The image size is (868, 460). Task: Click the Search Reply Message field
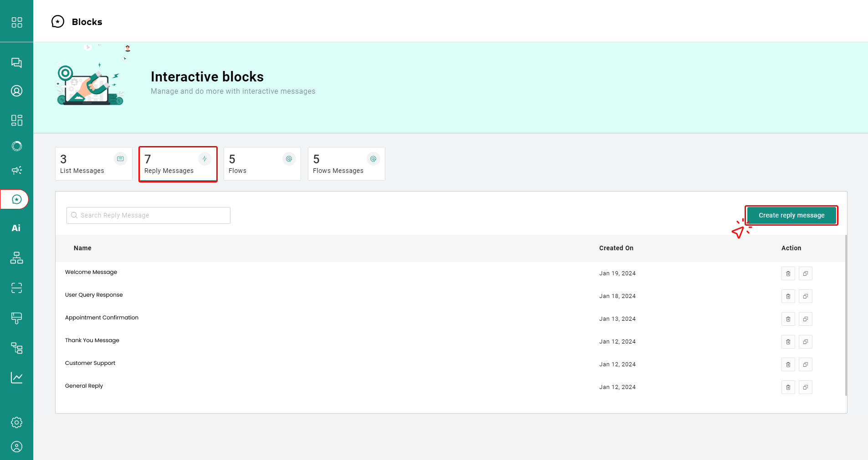point(148,215)
